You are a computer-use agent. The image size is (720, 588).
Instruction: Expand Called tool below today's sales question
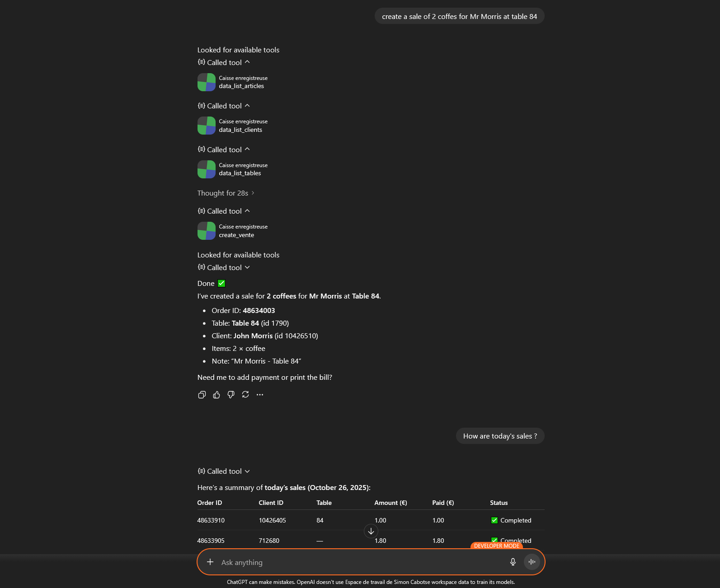224,471
